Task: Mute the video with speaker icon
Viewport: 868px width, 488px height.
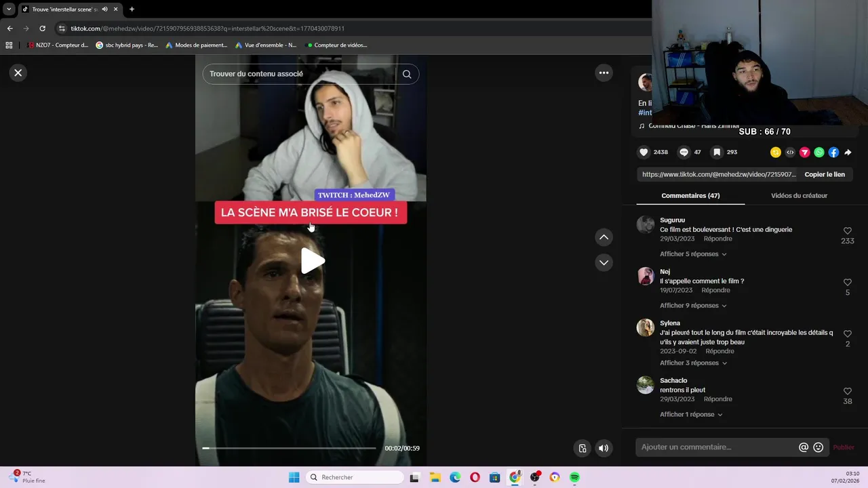Action: [604, 448]
